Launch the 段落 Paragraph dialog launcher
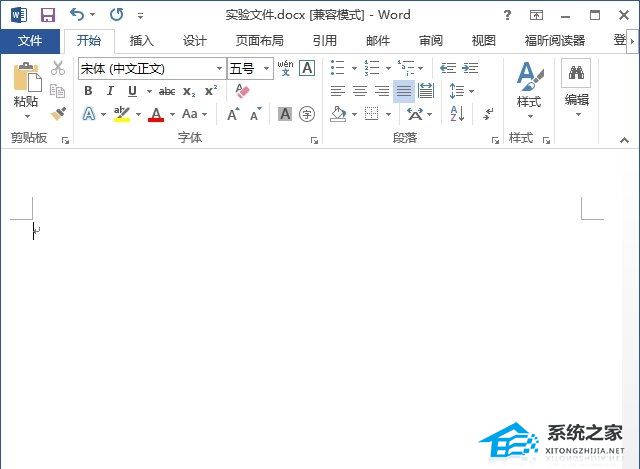 pos(495,140)
